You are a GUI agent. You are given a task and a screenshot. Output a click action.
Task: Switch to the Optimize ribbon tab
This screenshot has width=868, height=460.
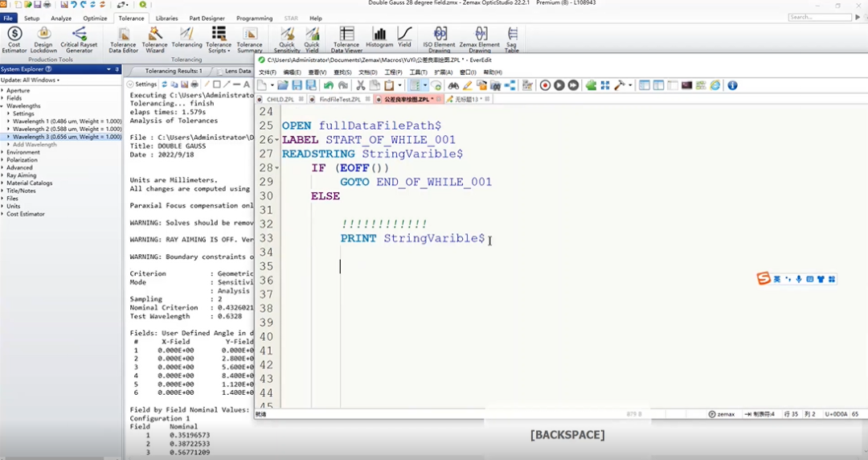coord(95,18)
